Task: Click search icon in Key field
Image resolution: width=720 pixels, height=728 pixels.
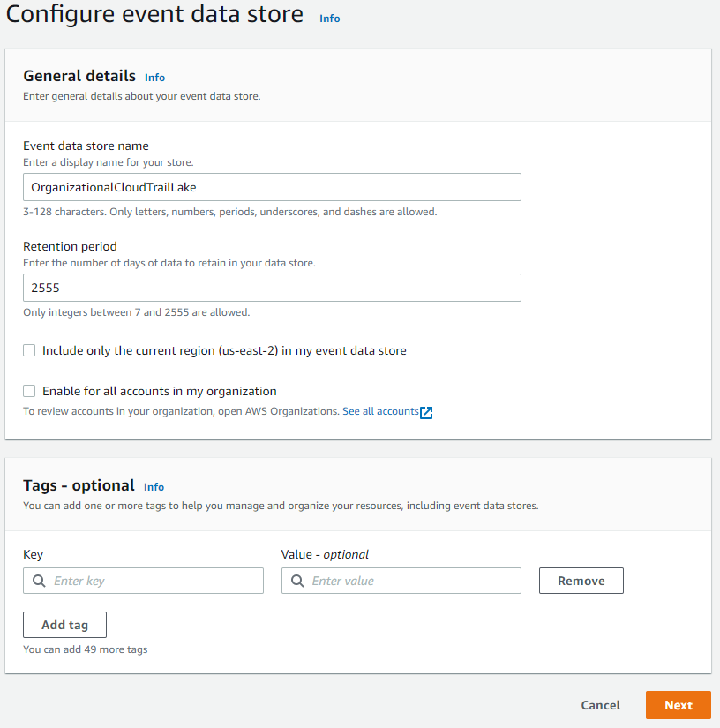Action: (x=39, y=581)
